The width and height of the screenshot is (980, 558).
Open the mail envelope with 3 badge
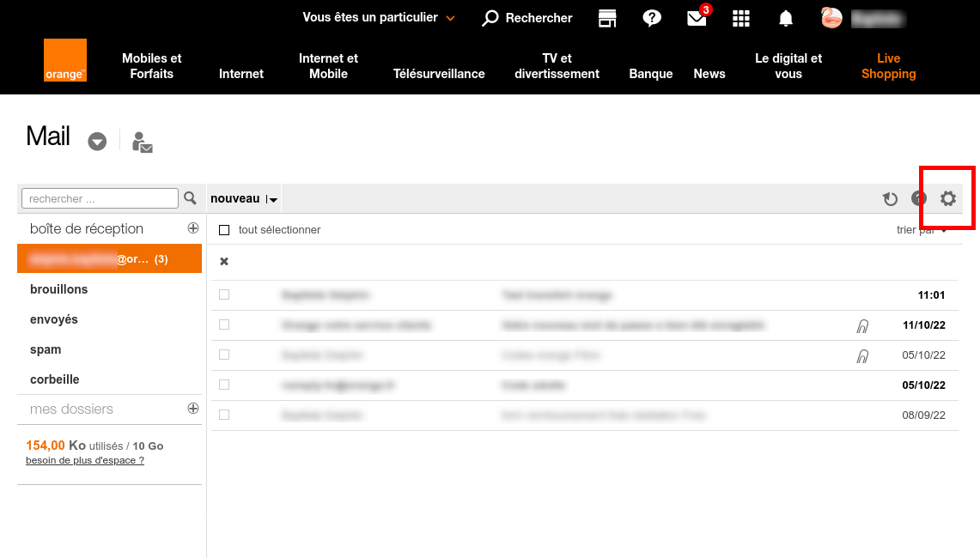(x=697, y=17)
